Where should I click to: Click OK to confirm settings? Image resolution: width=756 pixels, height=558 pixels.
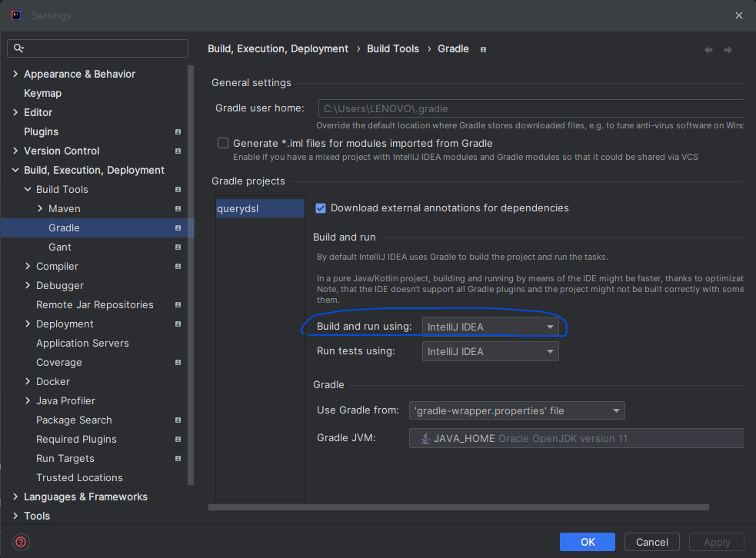588,542
